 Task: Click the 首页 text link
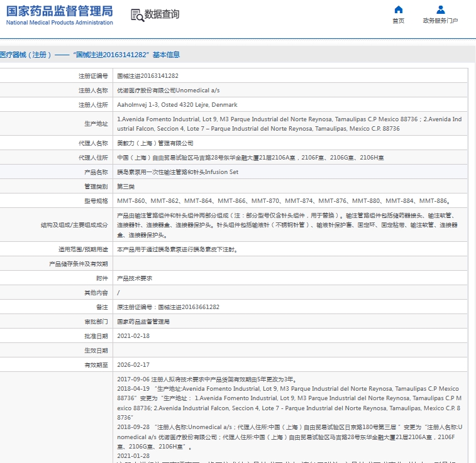[x=398, y=21]
